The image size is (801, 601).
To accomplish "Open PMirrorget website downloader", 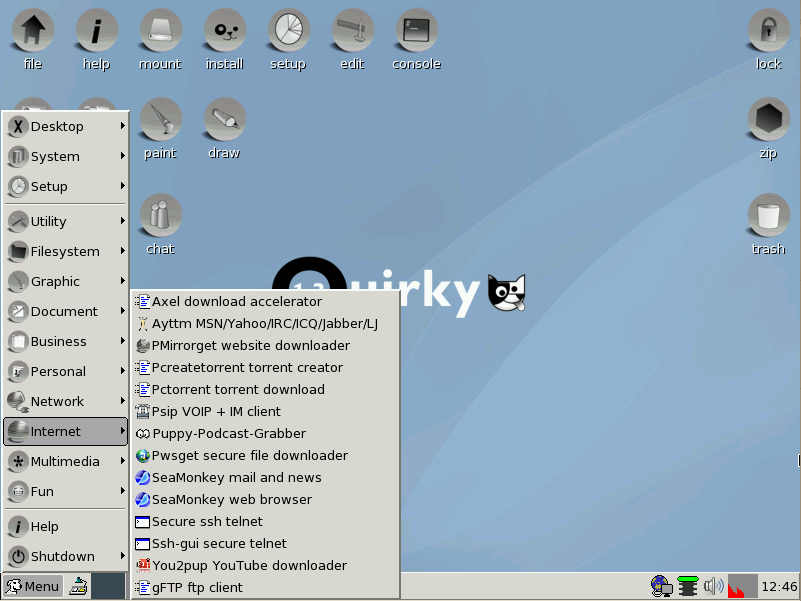I will [265, 345].
